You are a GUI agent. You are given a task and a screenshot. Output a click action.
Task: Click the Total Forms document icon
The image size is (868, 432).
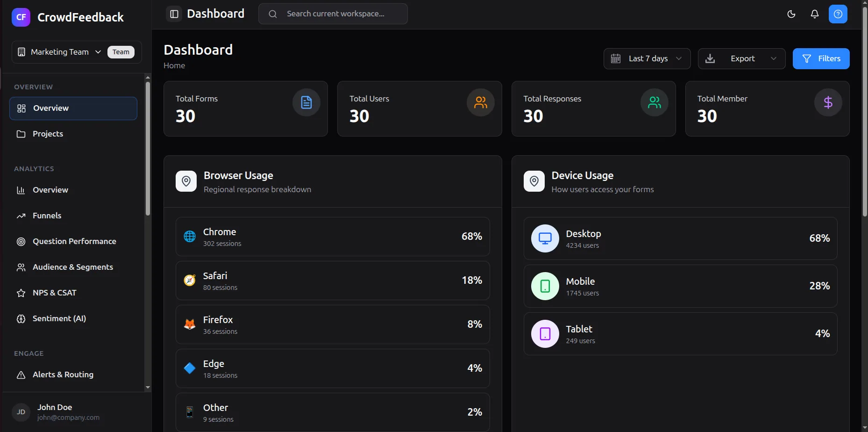coord(306,102)
